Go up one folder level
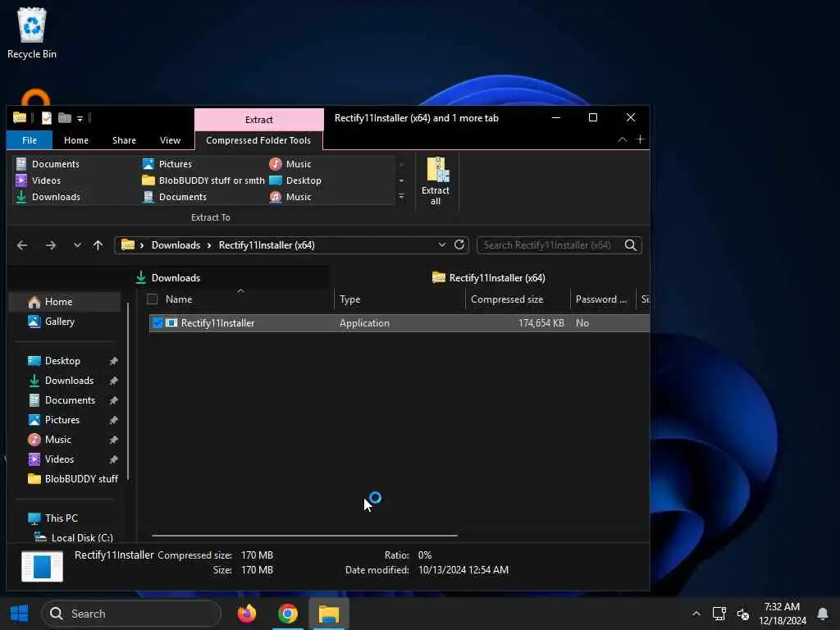Screen dimensions: 840x630 pyautogui.click(x=98, y=245)
